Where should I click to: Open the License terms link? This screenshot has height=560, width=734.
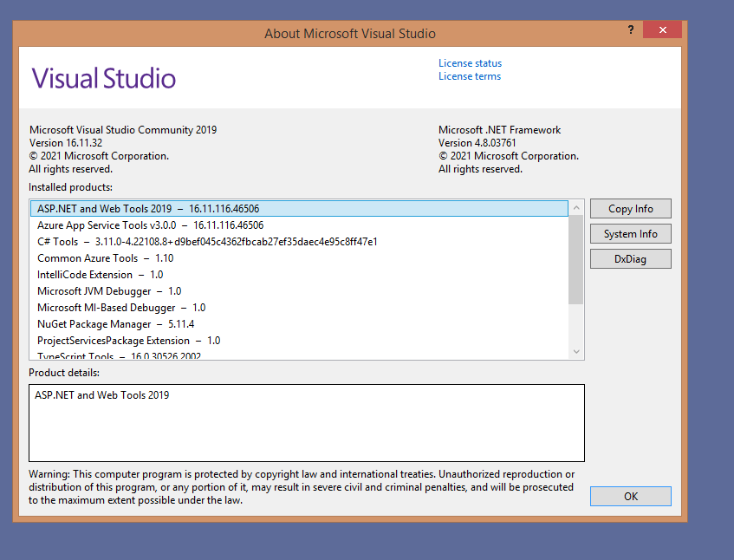pyautogui.click(x=470, y=76)
